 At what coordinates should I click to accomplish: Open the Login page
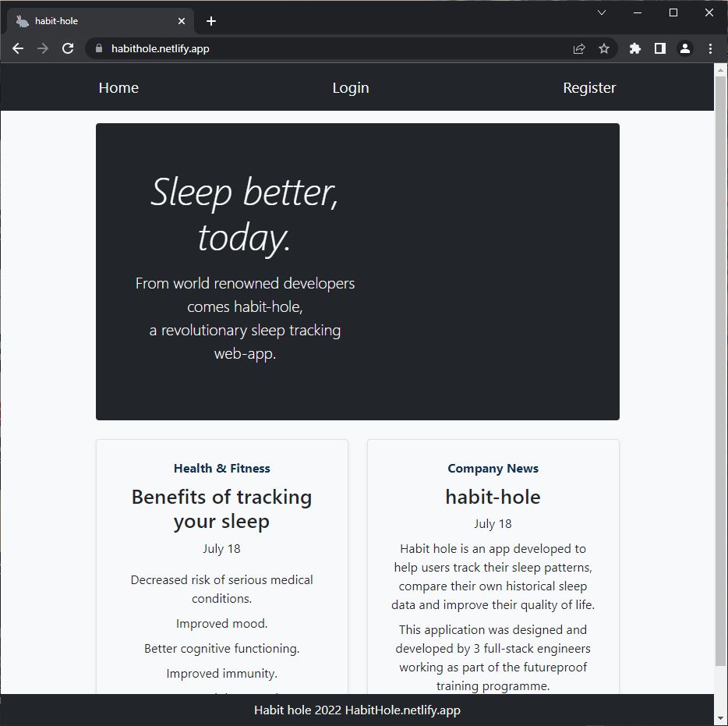click(351, 88)
